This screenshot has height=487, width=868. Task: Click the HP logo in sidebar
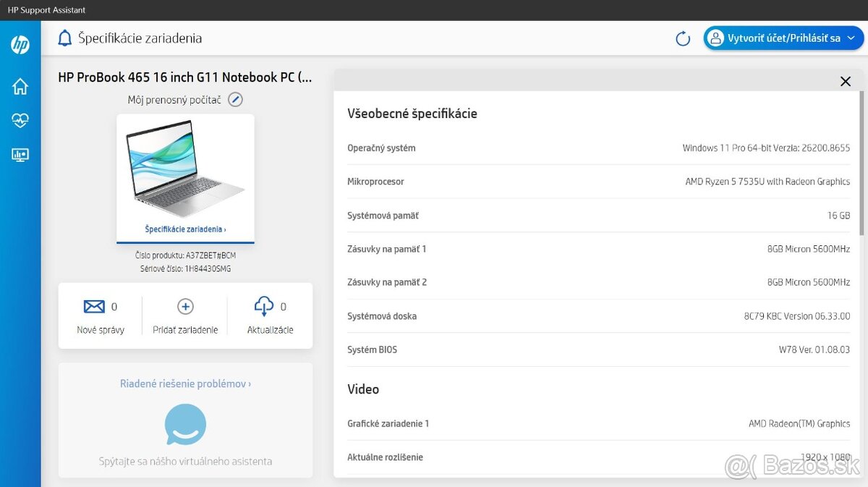coord(20,45)
